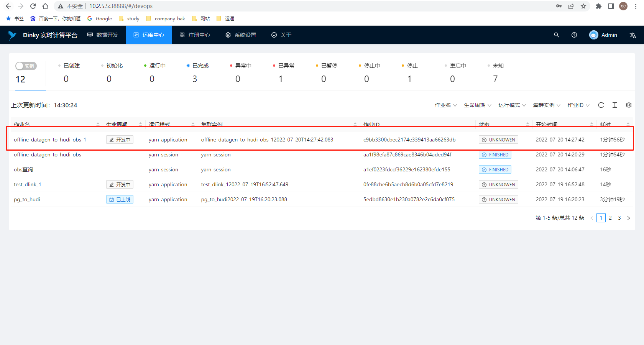
Task: Bookmark this page with the star icon
Action: click(x=583, y=6)
